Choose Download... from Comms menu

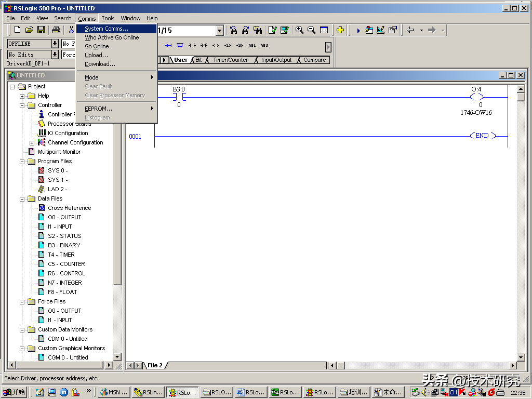100,64
